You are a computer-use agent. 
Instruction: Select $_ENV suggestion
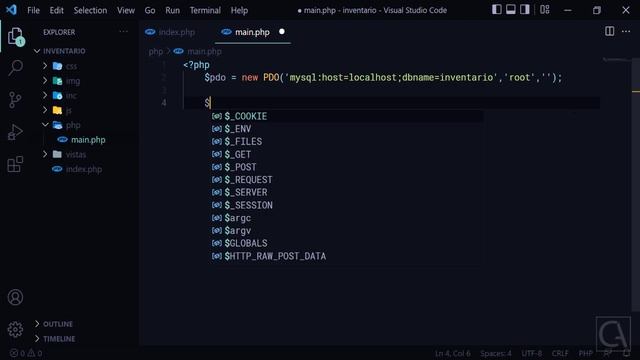[x=347, y=129]
